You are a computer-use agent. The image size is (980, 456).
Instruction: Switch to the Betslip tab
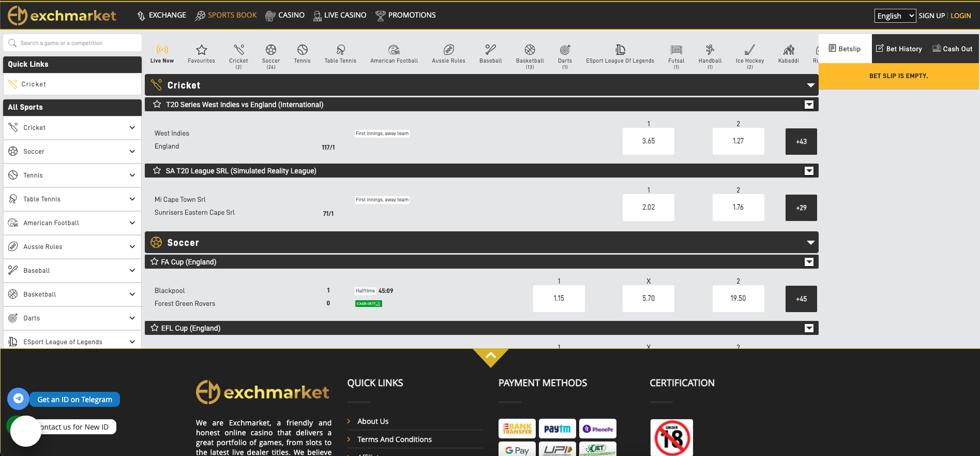[x=845, y=49]
